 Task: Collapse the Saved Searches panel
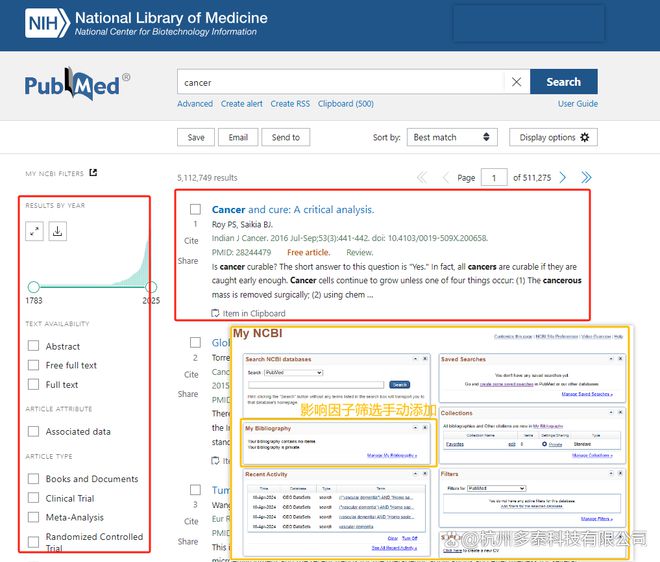tap(611, 359)
